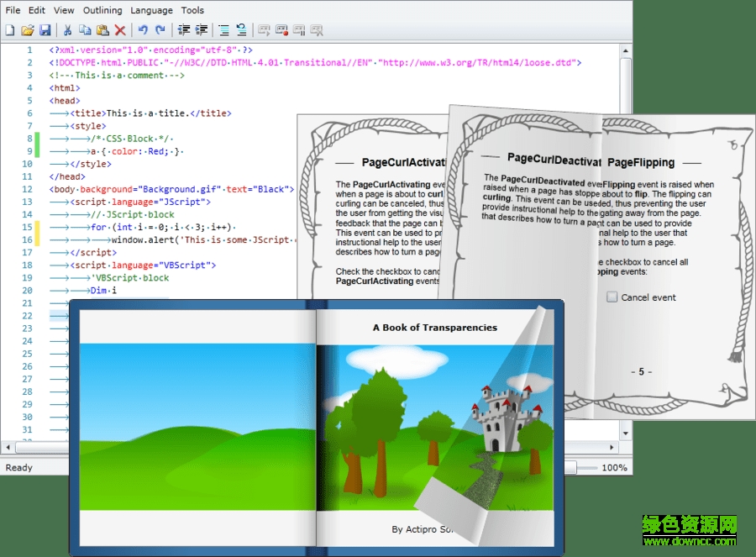Redo the last edit
The image size is (756, 557).
click(x=159, y=29)
